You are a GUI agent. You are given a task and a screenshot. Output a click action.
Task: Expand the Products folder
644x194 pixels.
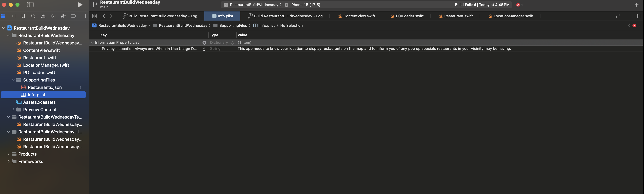tap(9, 154)
